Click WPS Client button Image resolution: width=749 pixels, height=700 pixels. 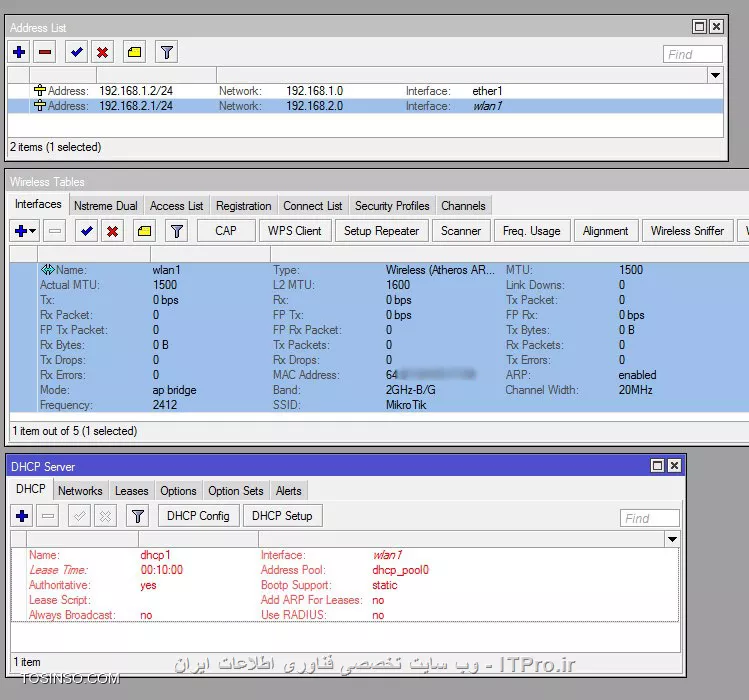tap(295, 231)
